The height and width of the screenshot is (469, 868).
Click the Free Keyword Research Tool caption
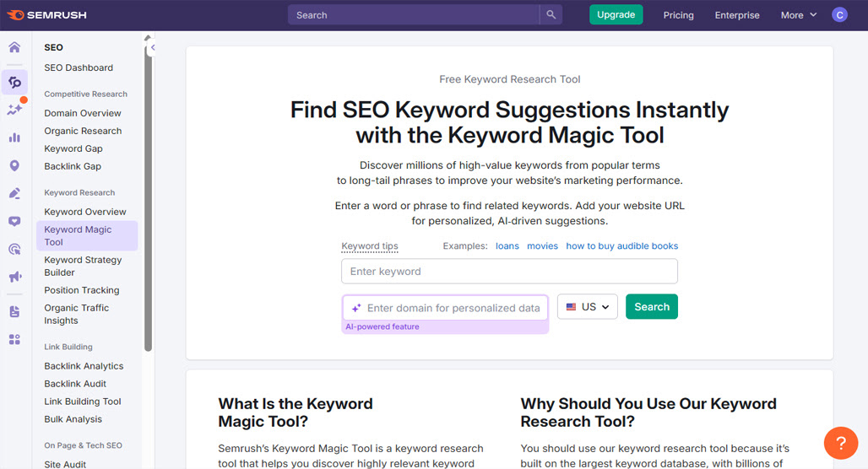click(510, 79)
